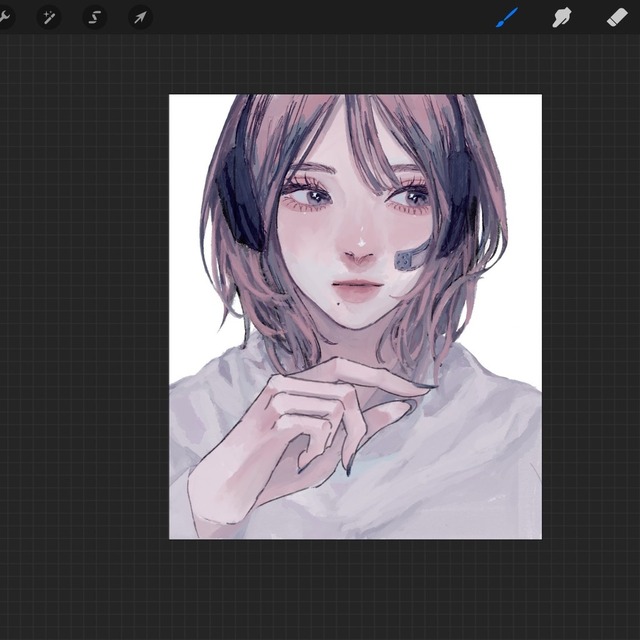Select the Smudge tool
The height and width of the screenshot is (640, 640).
(562, 17)
